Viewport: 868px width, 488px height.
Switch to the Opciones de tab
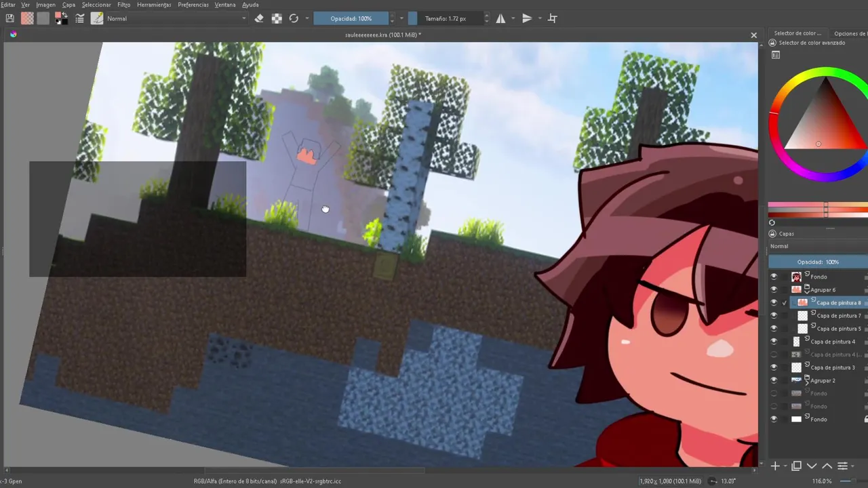point(850,33)
